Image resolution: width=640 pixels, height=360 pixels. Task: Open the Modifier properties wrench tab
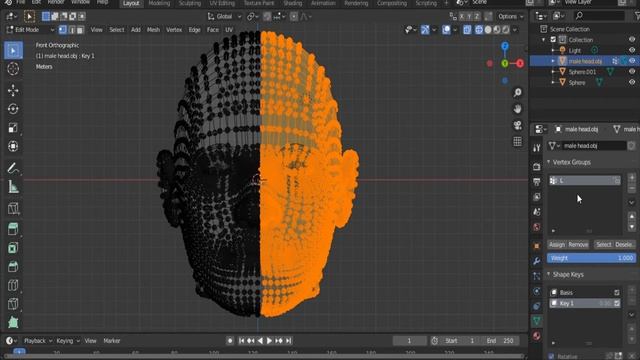pos(537,261)
